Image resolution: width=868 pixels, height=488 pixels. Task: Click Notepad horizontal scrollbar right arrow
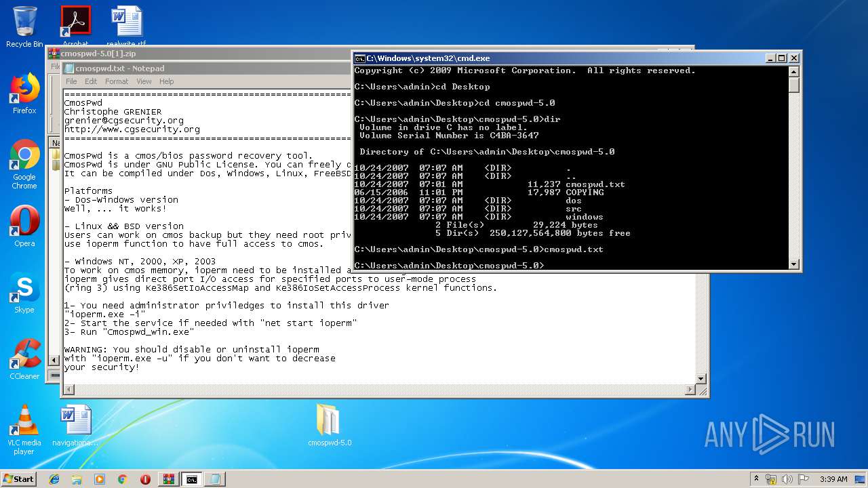[x=691, y=390]
